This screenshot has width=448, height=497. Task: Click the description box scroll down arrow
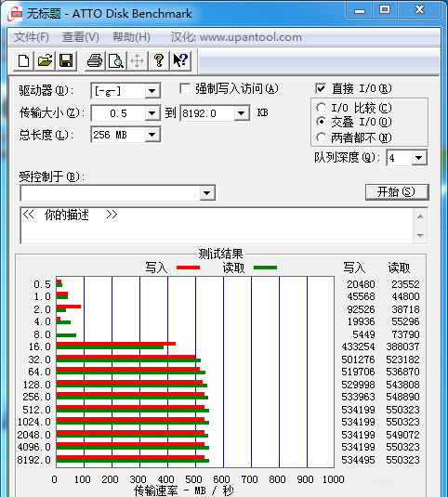click(420, 236)
